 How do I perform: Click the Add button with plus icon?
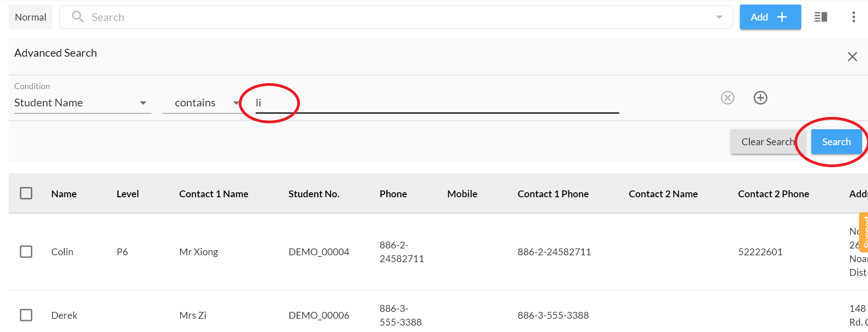[x=770, y=17]
